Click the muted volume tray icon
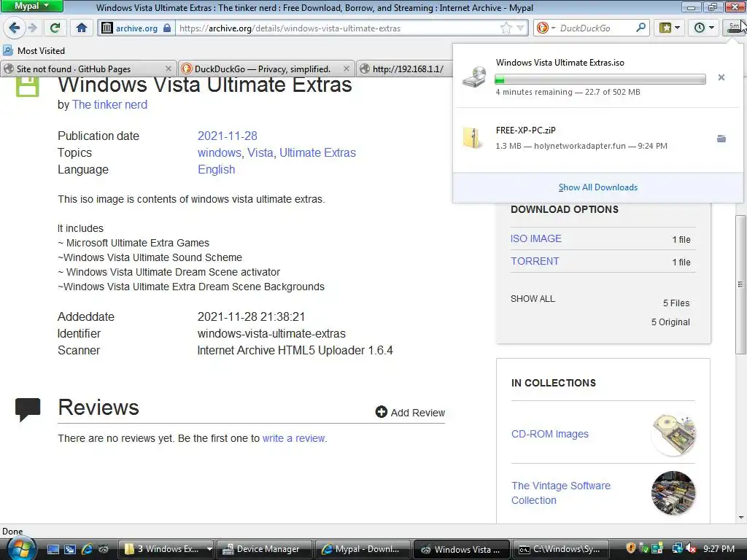 [690, 549]
